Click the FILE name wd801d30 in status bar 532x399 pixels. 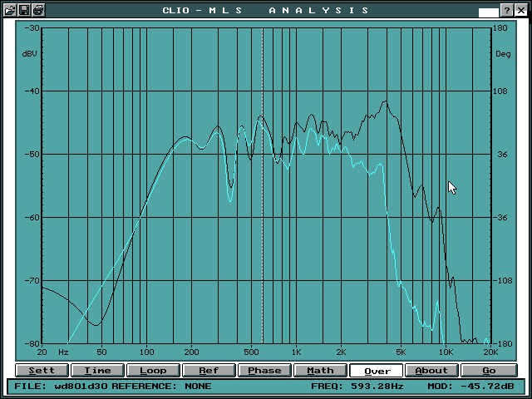pos(80,387)
